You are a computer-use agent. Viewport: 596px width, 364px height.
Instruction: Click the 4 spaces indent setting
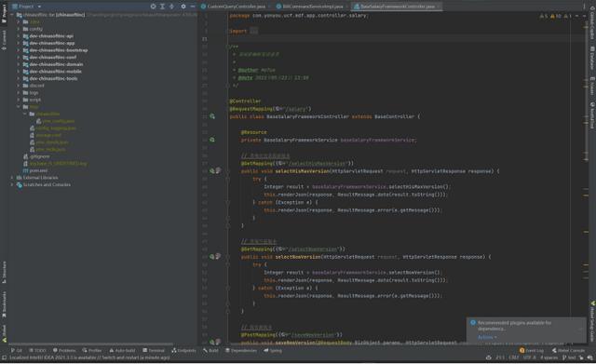[549, 357]
